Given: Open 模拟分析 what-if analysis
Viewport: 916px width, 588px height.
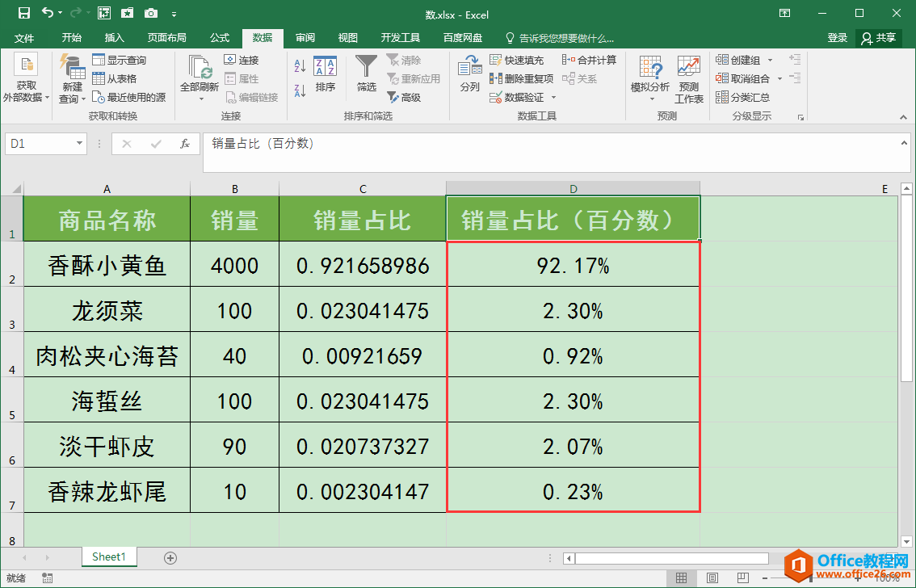Looking at the screenshot, I should point(650,78).
